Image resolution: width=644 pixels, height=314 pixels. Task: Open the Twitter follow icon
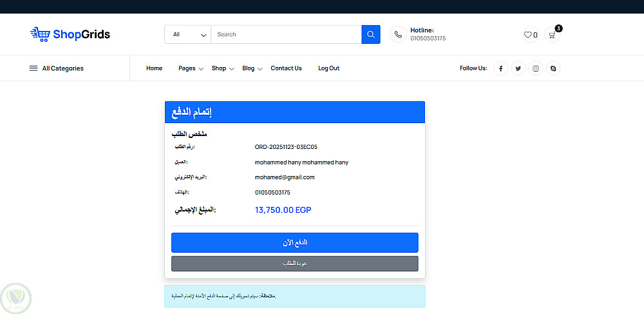tap(518, 68)
